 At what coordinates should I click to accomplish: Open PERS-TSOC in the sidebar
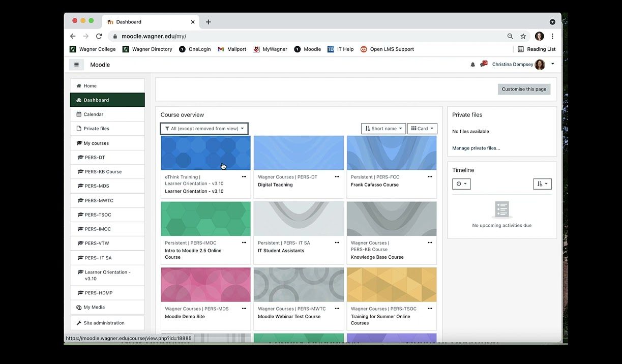point(107,215)
